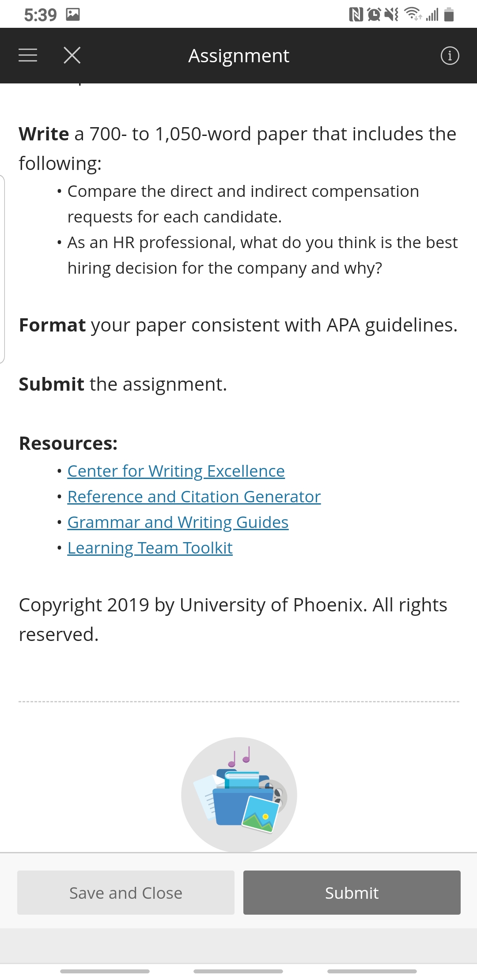Screen dimensions: 477x980
Task: Open the hamburger menu
Action: (28, 55)
